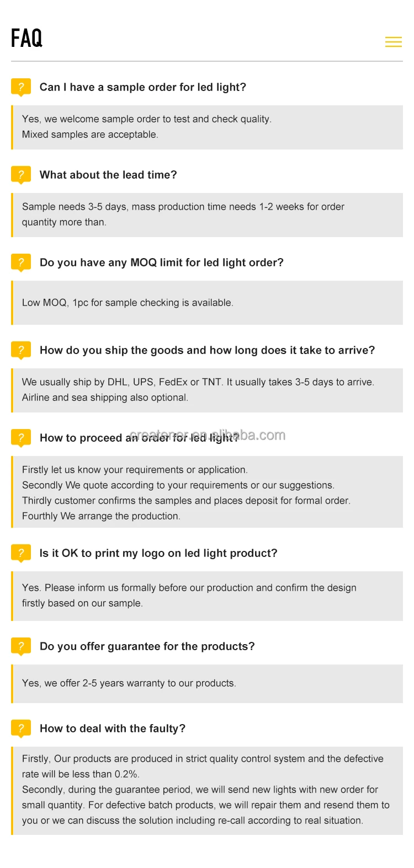
Task: Select 'What about the lead time?' heading
Action: click(x=108, y=175)
